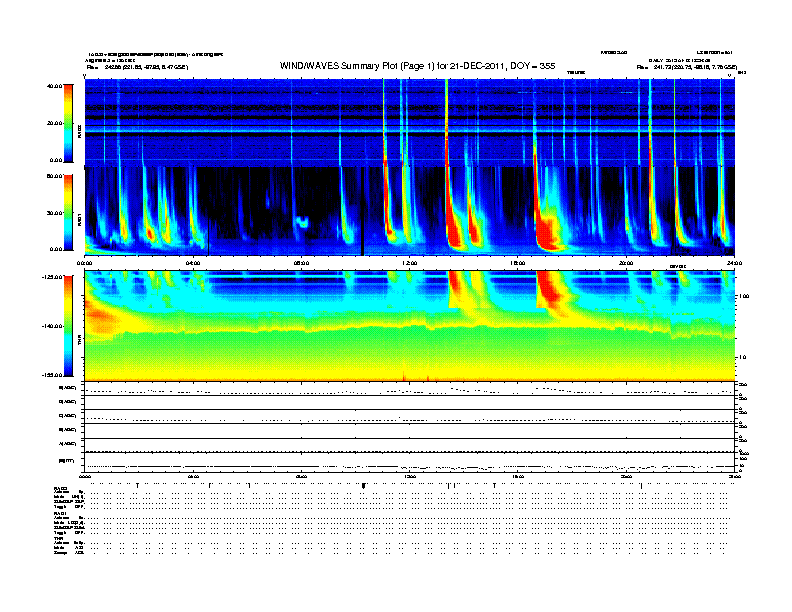Click 24:00 tick label under RAD1 spectrogram
The width and height of the screenshot is (792, 612).
[734, 263]
